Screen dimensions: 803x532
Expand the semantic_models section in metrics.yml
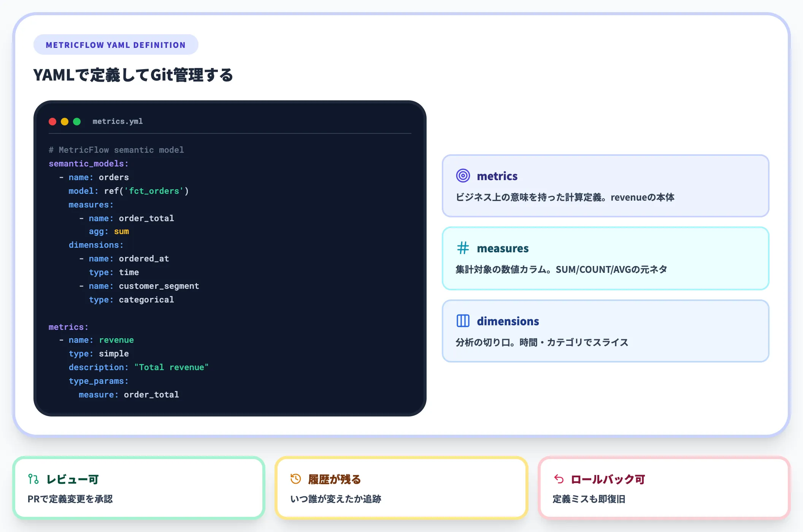[88, 163]
